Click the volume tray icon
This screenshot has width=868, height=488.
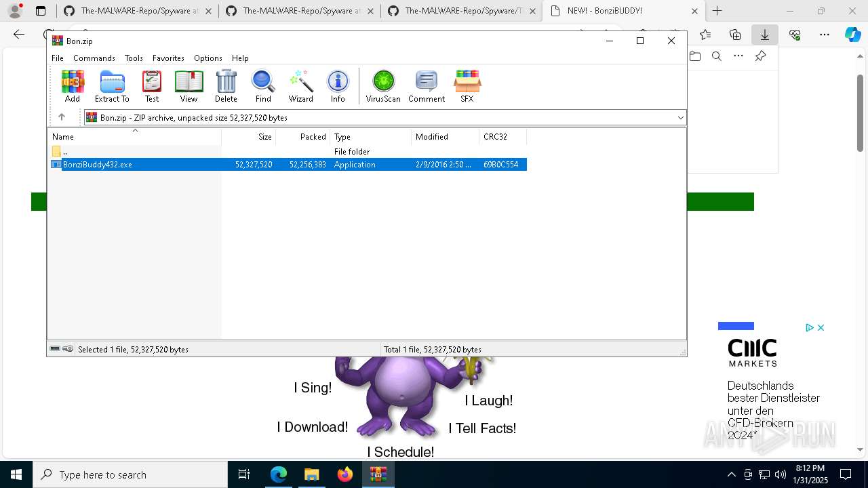point(780,474)
